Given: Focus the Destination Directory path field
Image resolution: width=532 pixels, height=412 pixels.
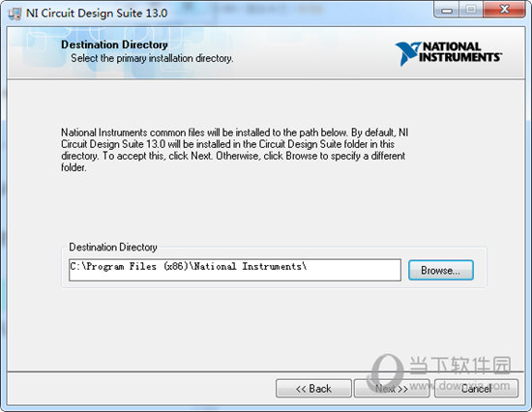Looking at the screenshot, I should pos(235,270).
